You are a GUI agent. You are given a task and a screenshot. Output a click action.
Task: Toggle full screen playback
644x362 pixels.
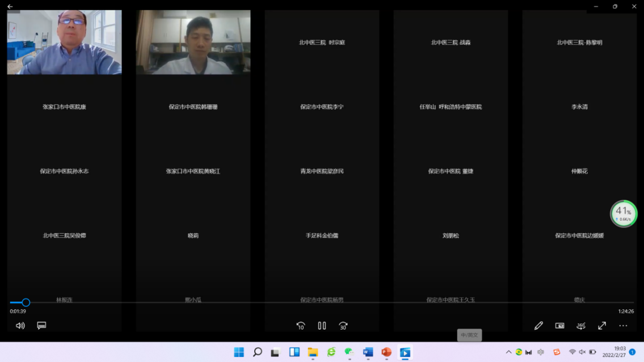click(x=602, y=326)
